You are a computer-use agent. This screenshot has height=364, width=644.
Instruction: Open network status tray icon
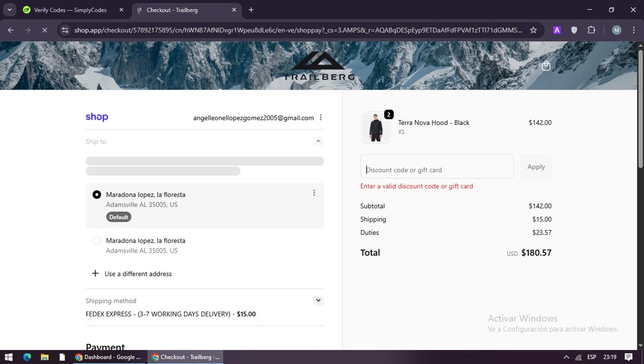(x=578, y=357)
